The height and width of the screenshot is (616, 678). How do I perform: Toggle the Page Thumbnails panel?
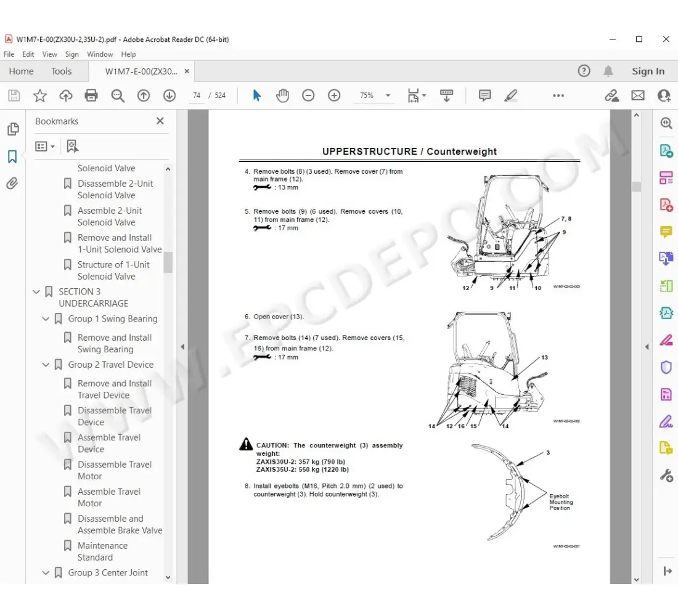coord(12,129)
